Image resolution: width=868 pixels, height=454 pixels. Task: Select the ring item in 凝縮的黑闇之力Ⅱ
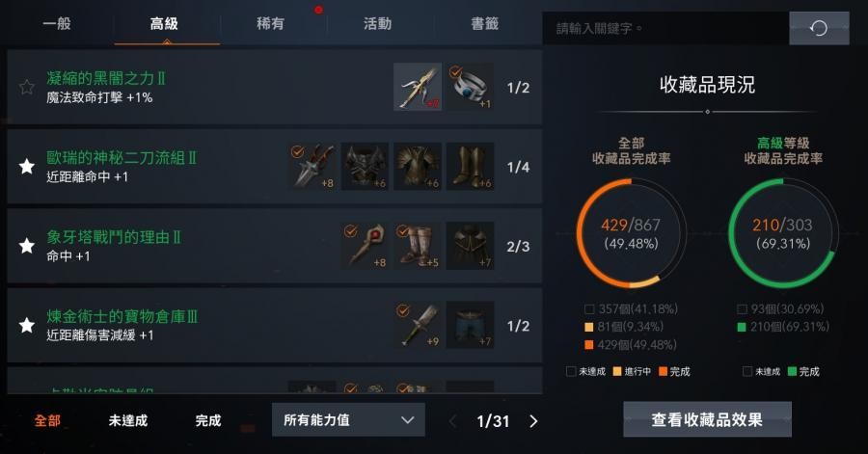pos(470,87)
